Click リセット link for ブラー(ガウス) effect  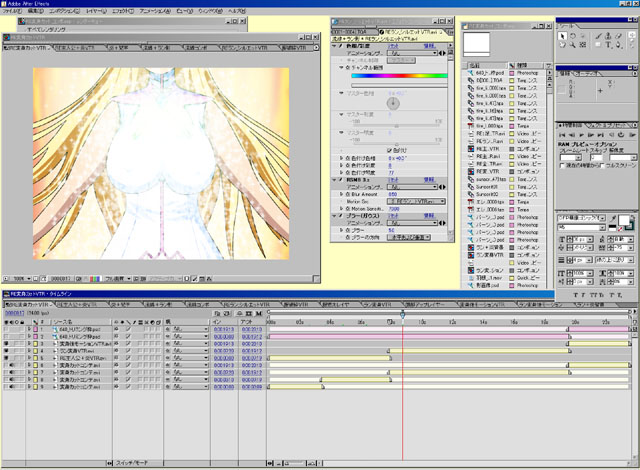pyautogui.click(x=393, y=215)
